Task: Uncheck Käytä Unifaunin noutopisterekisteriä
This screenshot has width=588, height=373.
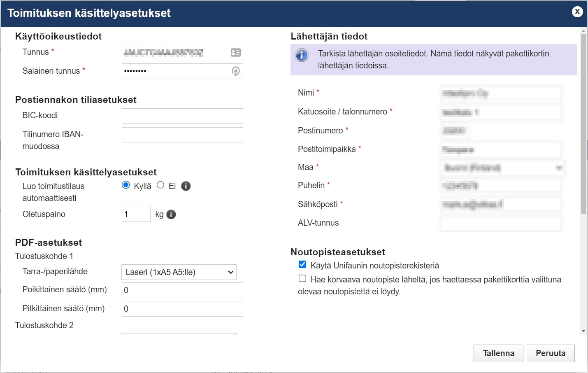Action: (302, 264)
